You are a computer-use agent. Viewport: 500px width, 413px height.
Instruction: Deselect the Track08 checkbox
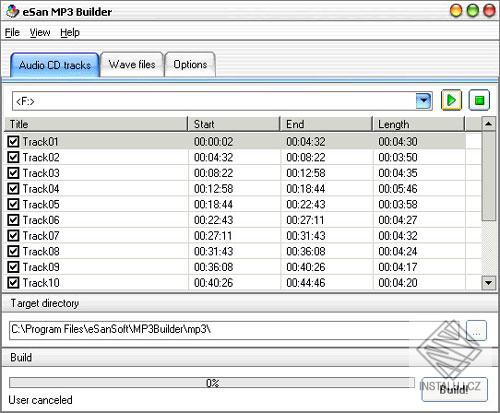click(13, 251)
